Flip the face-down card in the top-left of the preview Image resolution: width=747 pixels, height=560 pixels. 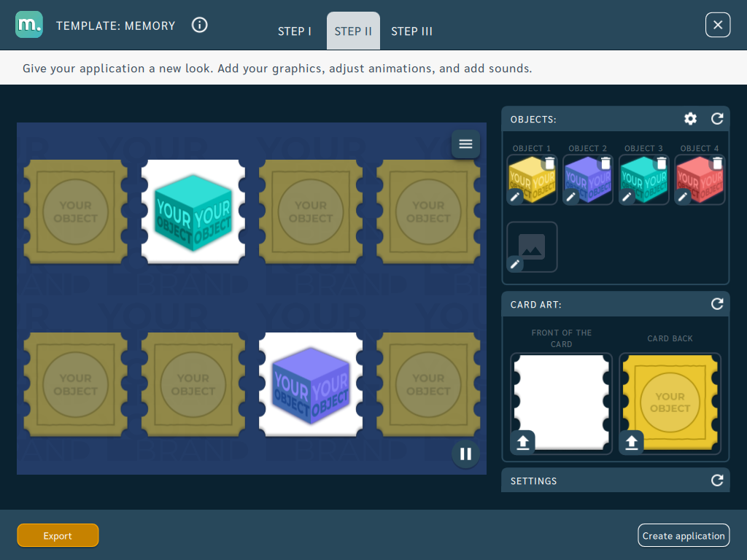click(75, 212)
